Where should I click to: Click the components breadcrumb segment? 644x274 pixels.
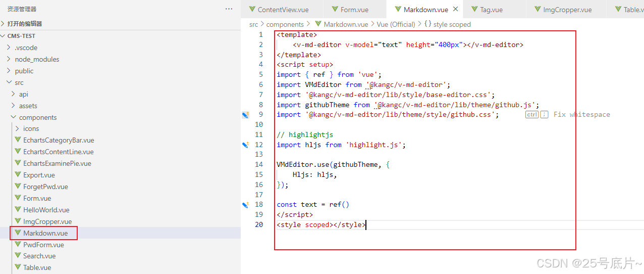click(x=285, y=24)
